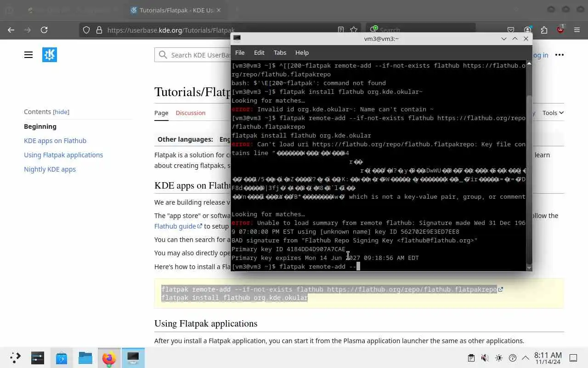Open the clipboard tray icon
Viewport: 588px width, 368px height.
tap(471, 358)
